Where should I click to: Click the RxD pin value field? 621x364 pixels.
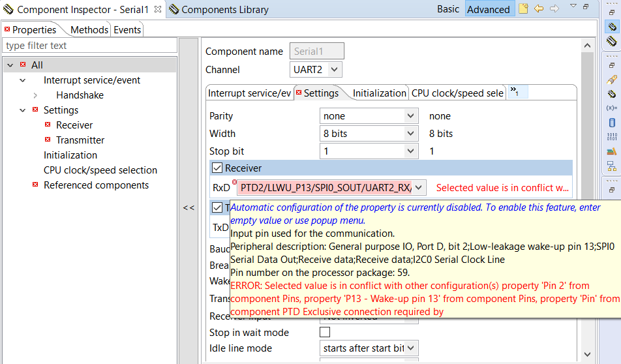325,187
